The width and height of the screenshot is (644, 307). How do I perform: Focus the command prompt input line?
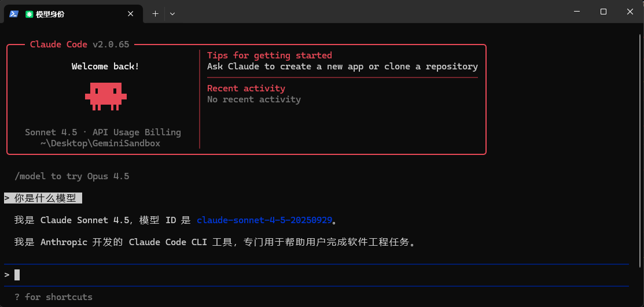317,275
